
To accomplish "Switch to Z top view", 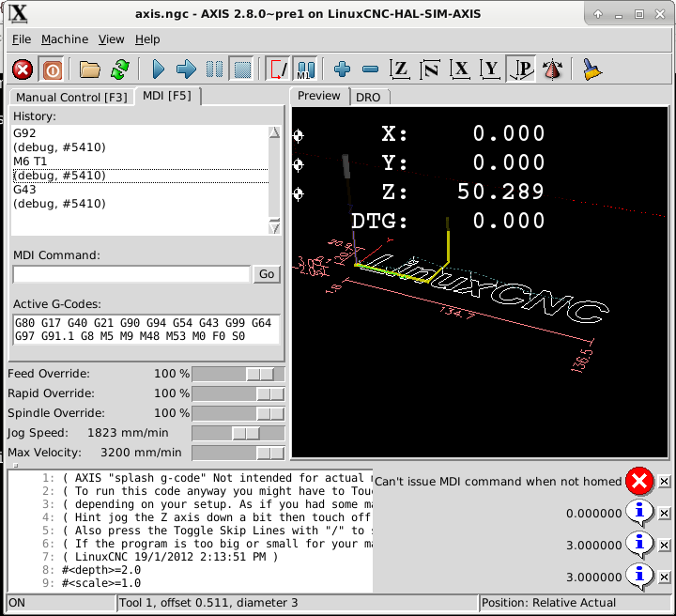I will tap(400, 69).
